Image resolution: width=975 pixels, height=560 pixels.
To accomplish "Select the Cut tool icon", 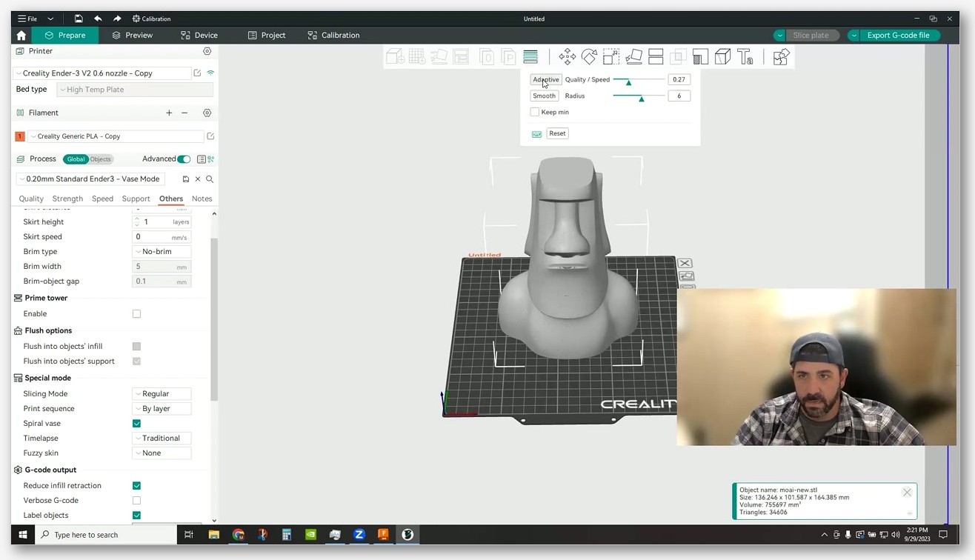I will pyautogui.click(x=656, y=56).
